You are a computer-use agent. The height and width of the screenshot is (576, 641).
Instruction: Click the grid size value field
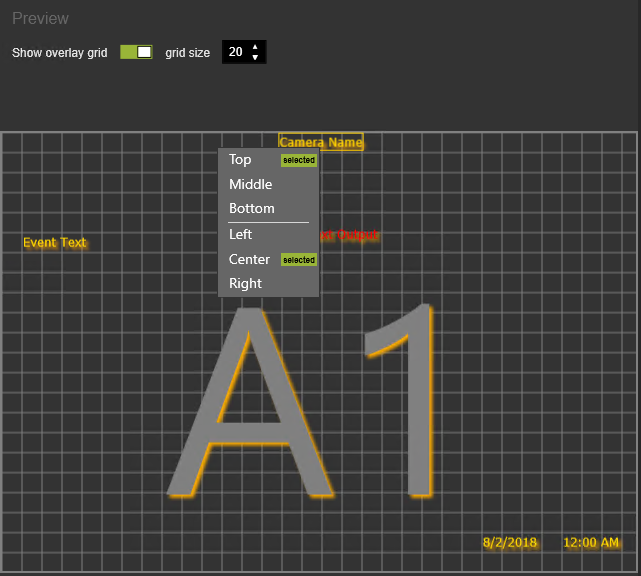pos(236,52)
